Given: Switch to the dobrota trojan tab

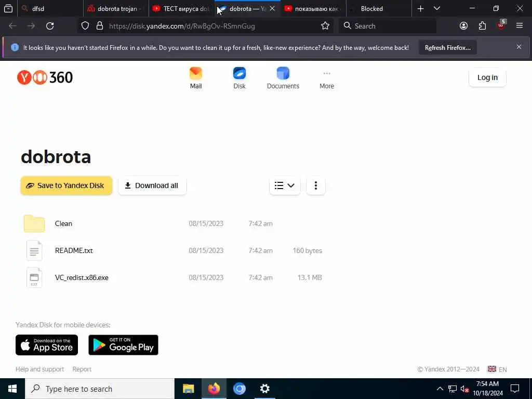Looking at the screenshot, I should point(116,9).
